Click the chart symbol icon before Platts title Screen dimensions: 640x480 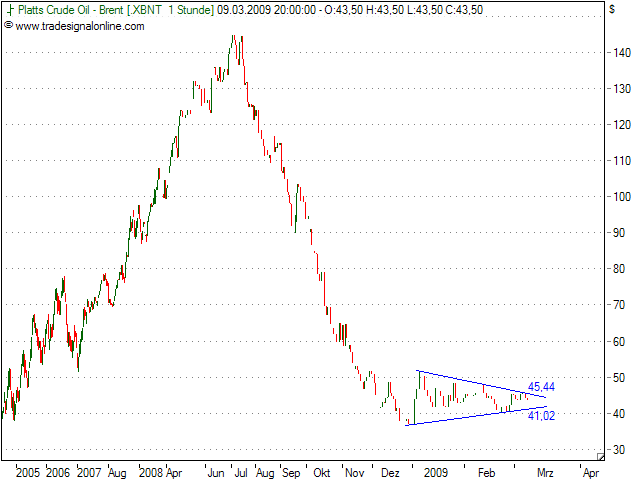pyautogui.click(x=10, y=10)
